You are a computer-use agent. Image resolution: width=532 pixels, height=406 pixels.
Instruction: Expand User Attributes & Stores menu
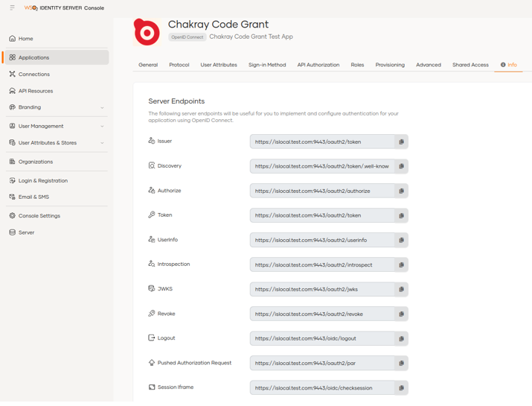coord(102,143)
